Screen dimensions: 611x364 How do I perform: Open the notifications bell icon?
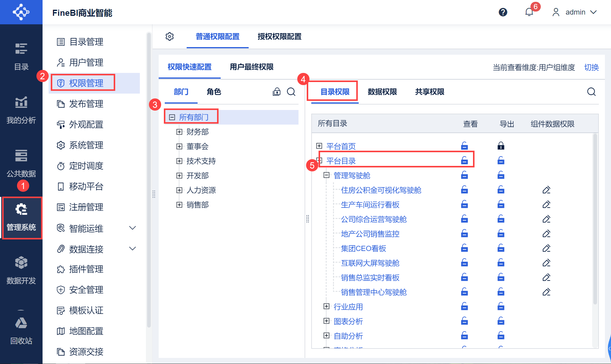tap(529, 12)
